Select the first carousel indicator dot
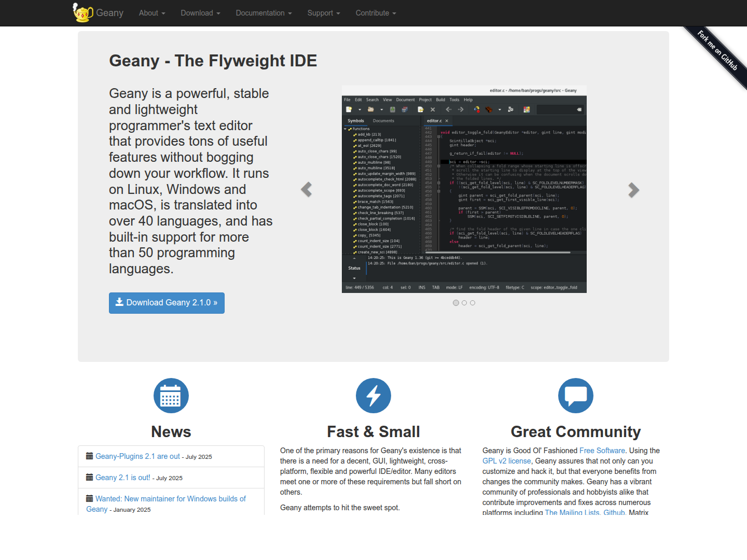The height and width of the screenshot is (560, 747). point(456,303)
